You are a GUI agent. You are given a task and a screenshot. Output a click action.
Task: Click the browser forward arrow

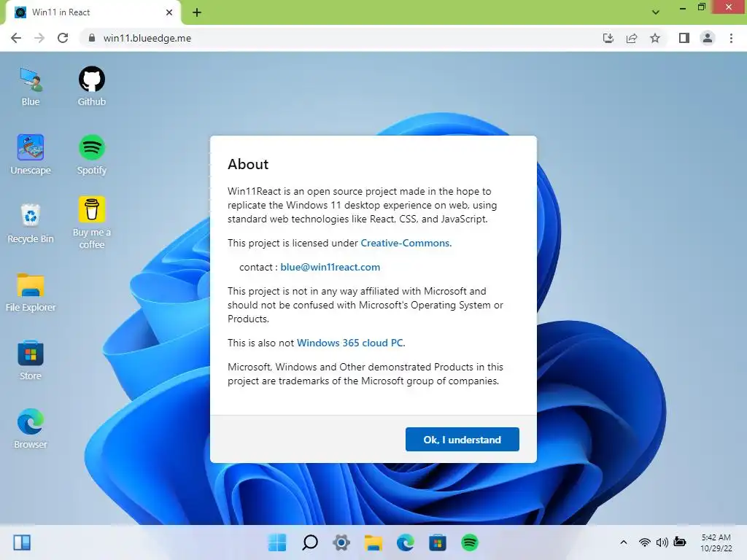tap(39, 38)
